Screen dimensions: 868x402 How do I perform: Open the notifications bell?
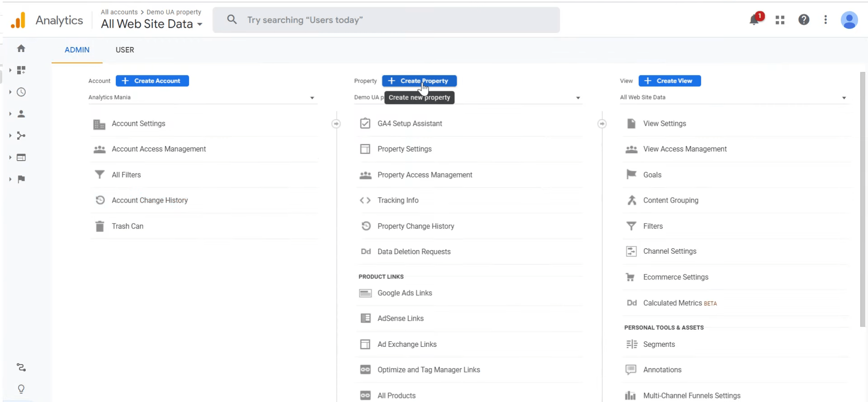[x=754, y=20]
